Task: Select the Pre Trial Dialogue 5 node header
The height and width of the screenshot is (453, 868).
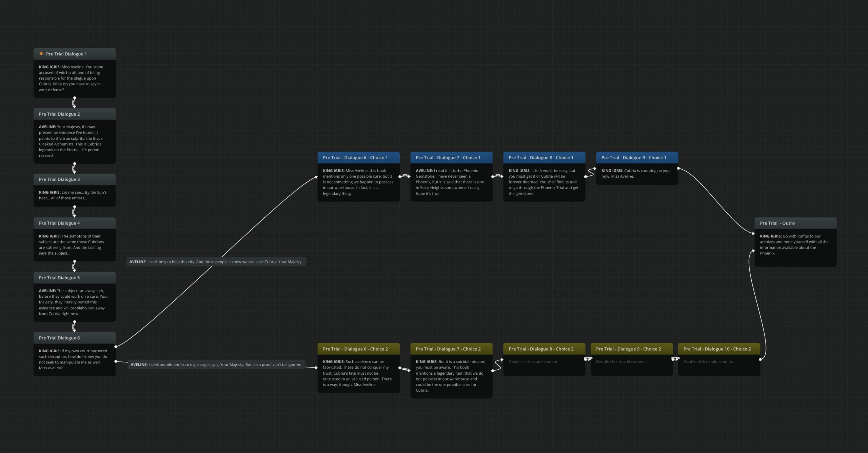Action: 74,278
